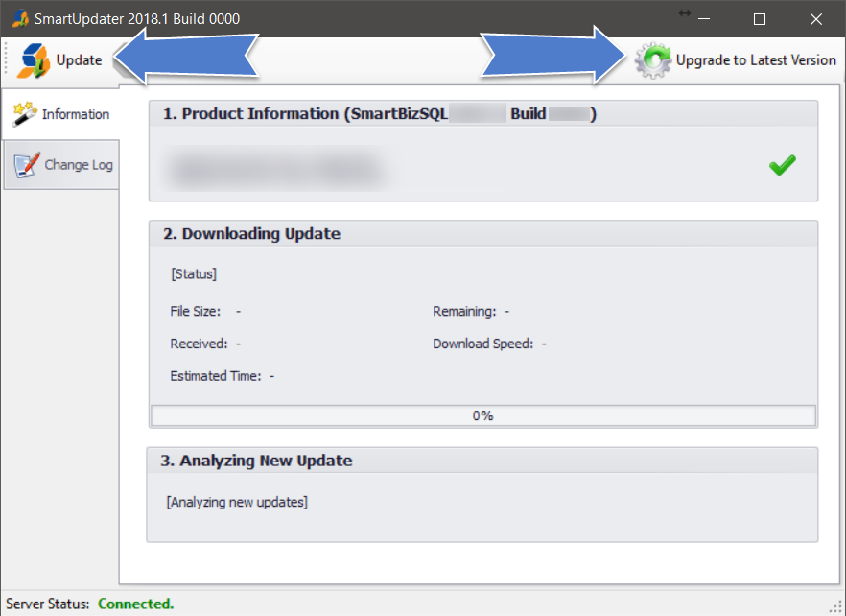Click the 0% download progress bar
This screenshot has width=846, height=616.
pyautogui.click(x=483, y=415)
